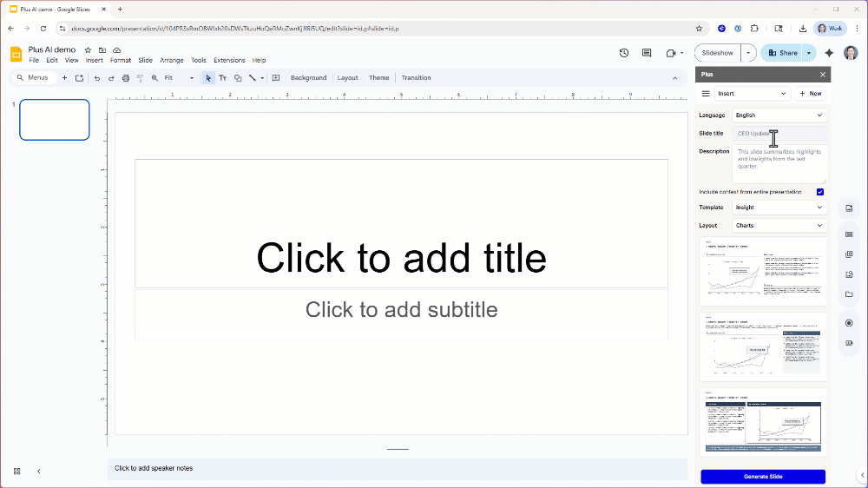Open the Language English dropdown

coord(779,115)
